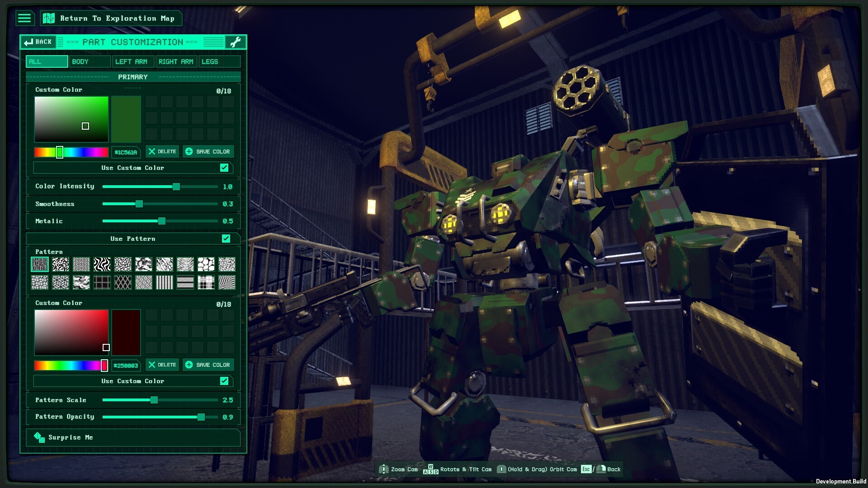Click the dice icon next to Surprise Me
The width and height of the screenshot is (868, 488).
[x=39, y=437]
